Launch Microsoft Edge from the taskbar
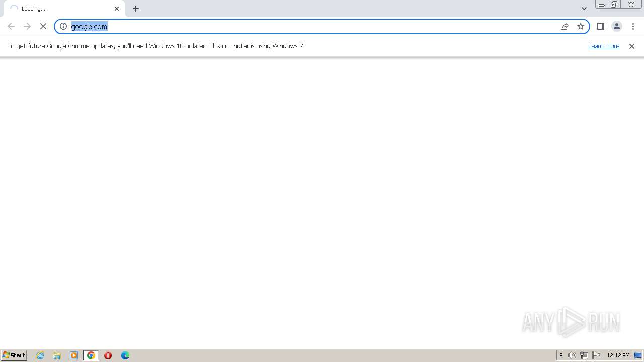This screenshot has width=644, height=362. click(x=125, y=355)
